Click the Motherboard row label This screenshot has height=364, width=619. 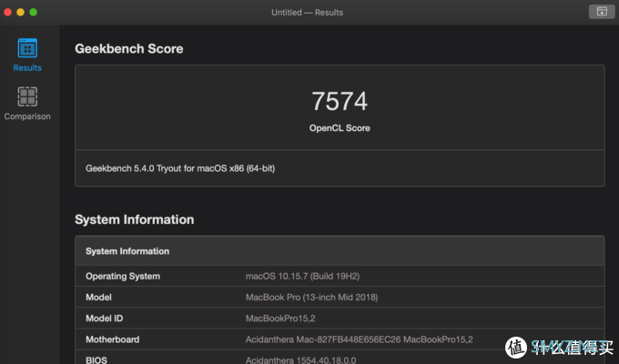[x=113, y=339]
